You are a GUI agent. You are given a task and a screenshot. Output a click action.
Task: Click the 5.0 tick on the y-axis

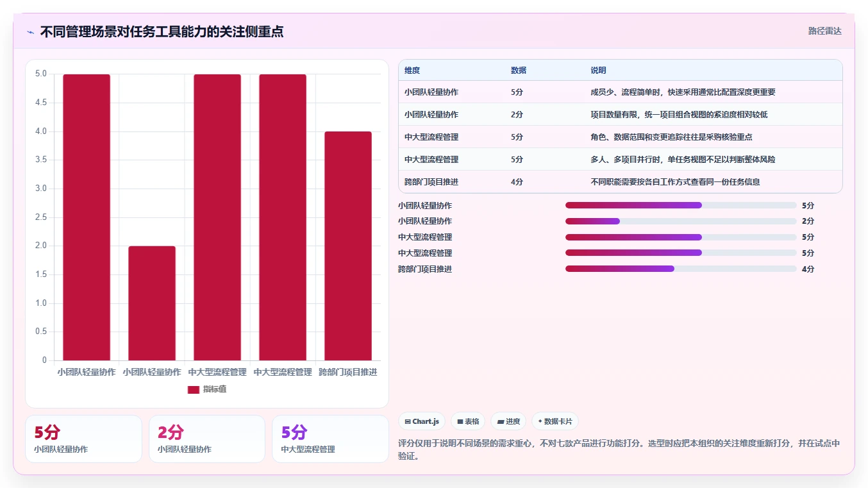point(40,74)
